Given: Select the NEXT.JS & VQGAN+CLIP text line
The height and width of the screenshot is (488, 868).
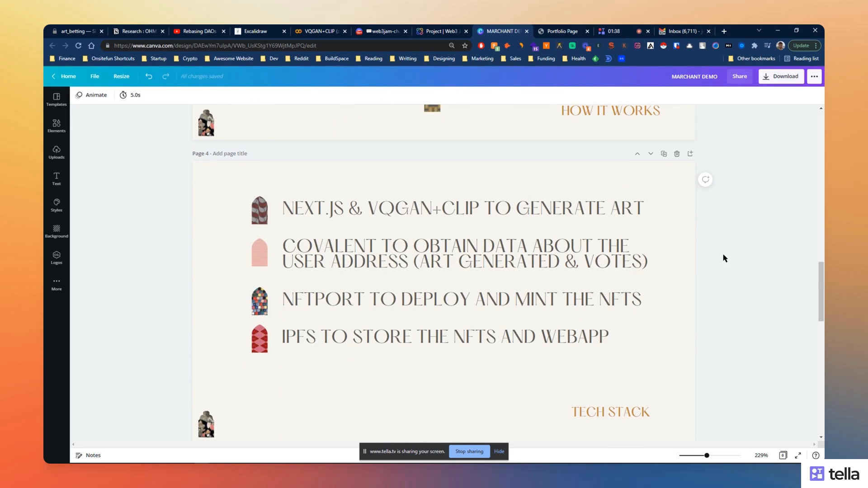Looking at the screenshot, I should pos(463,208).
